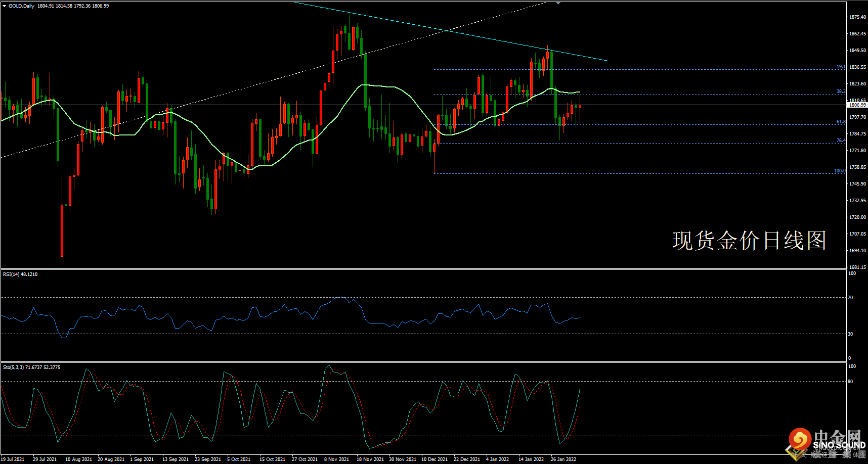Select the 61.8 Fibonacci level label

point(841,122)
